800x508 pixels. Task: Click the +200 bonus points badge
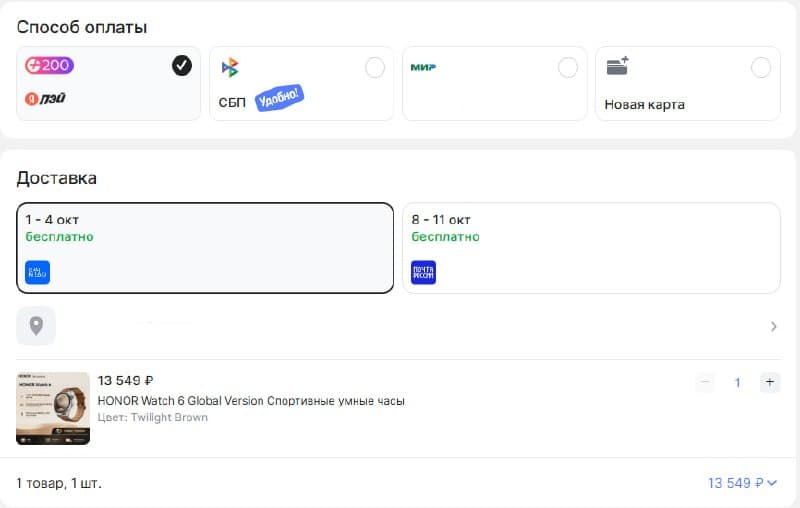49,65
